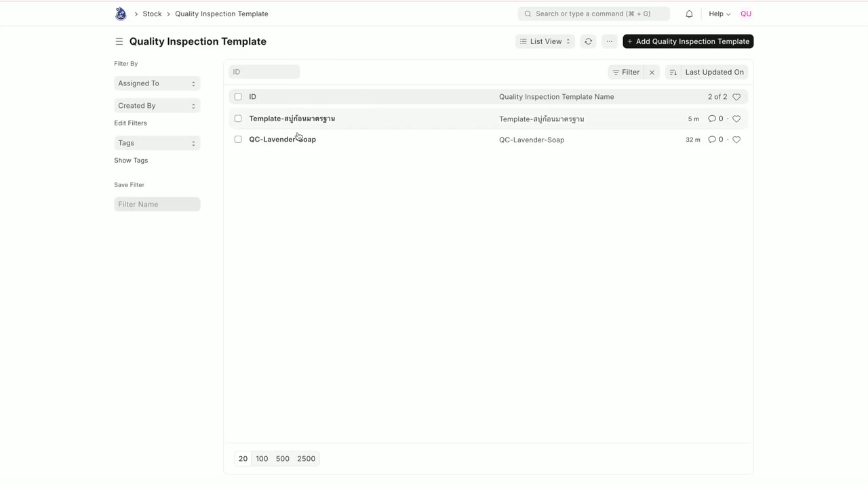Viewport: 868px width, 488px height.
Task: Click the Show Tags link
Action: coord(131,161)
